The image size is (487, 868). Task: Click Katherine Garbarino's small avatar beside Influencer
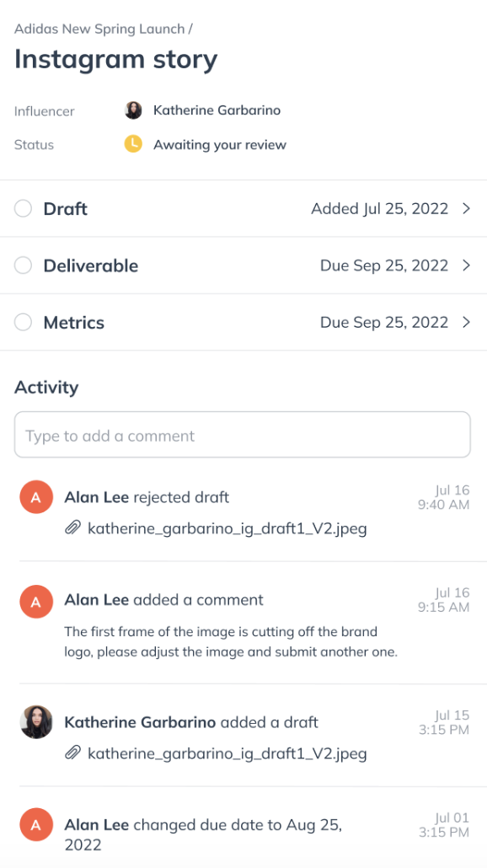133,110
